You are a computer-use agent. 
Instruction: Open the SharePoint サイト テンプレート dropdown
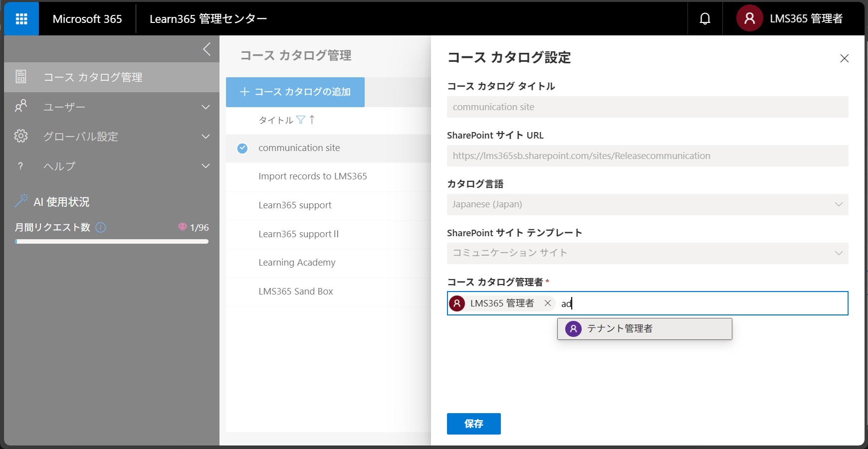pos(648,253)
